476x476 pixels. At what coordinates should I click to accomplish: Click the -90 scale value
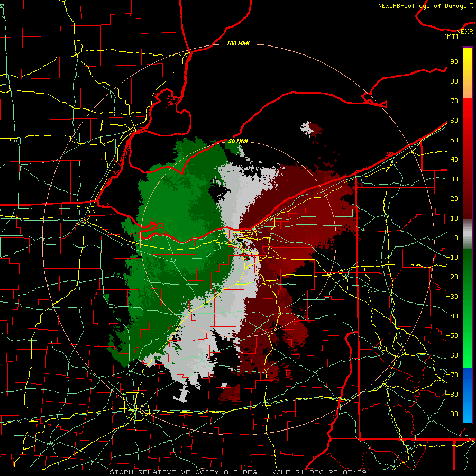(452, 414)
